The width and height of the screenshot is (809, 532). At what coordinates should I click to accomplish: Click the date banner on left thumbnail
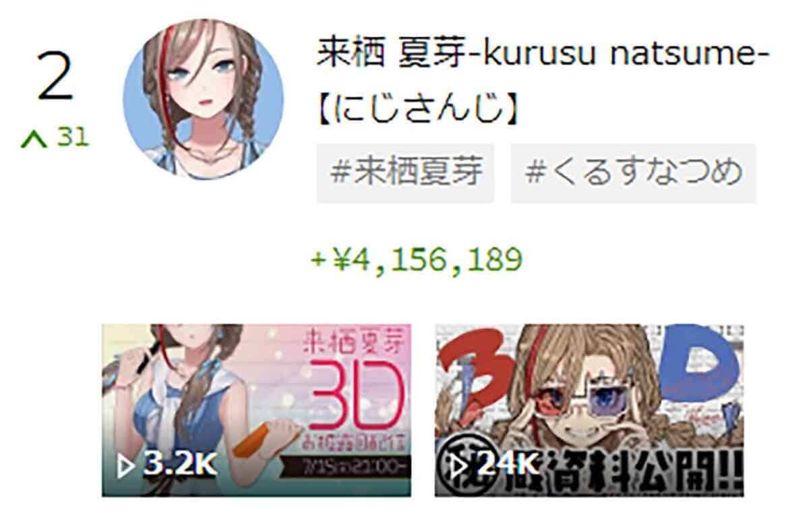[x=357, y=466]
